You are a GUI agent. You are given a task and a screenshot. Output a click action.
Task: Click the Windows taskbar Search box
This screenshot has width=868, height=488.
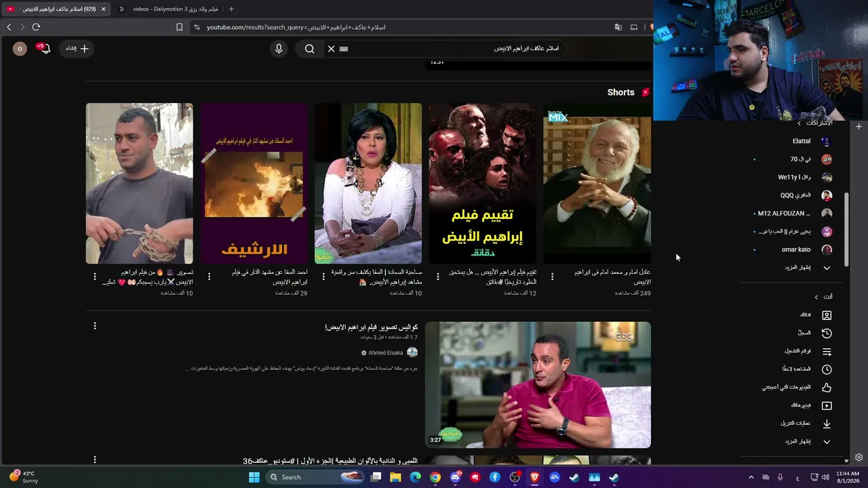tap(317, 477)
